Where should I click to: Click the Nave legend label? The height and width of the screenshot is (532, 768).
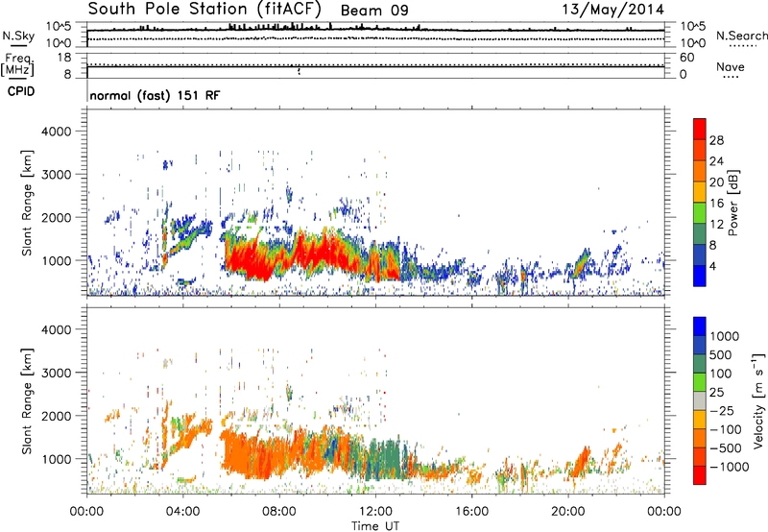(731, 66)
